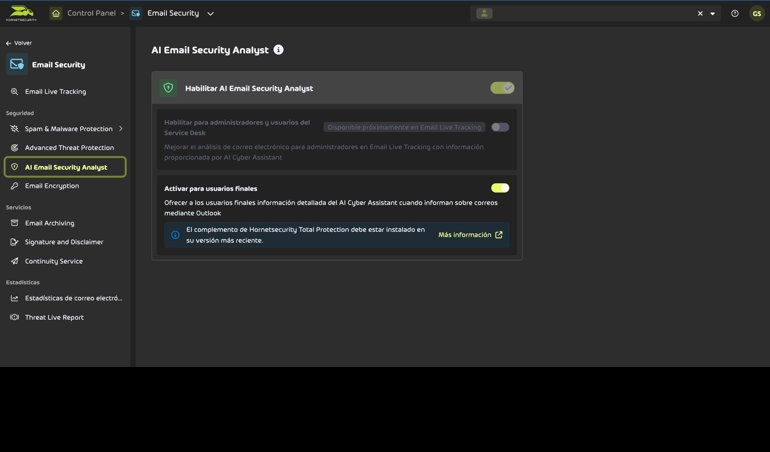
Task: Expand the Spam & Malware Protection chevron
Action: pyautogui.click(x=121, y=129)
